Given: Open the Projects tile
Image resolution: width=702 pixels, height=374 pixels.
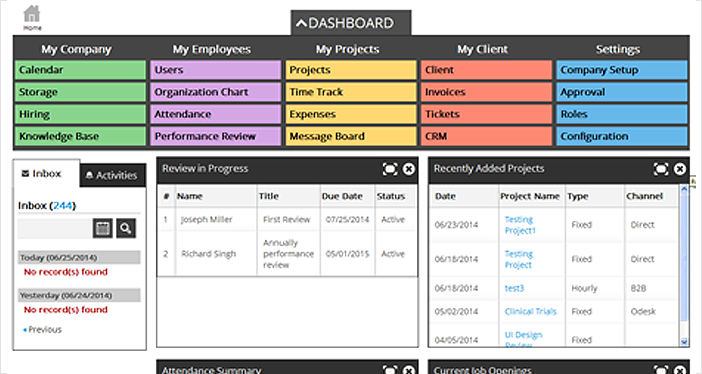Looking at the screenshot, I should click(x=351, y=70).
